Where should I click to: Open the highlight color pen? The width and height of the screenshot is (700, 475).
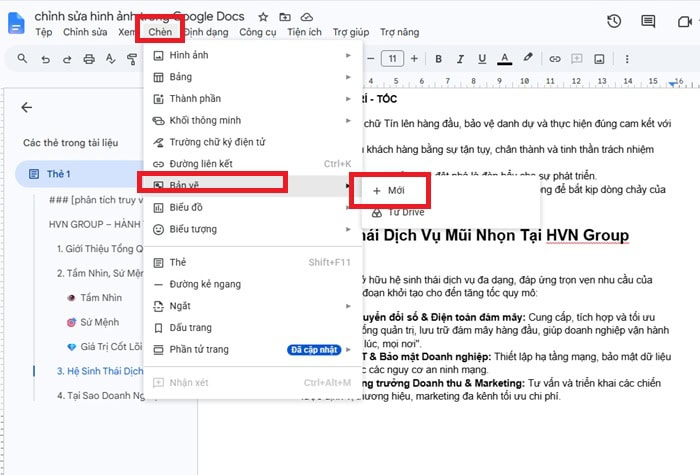click(528, 58)
